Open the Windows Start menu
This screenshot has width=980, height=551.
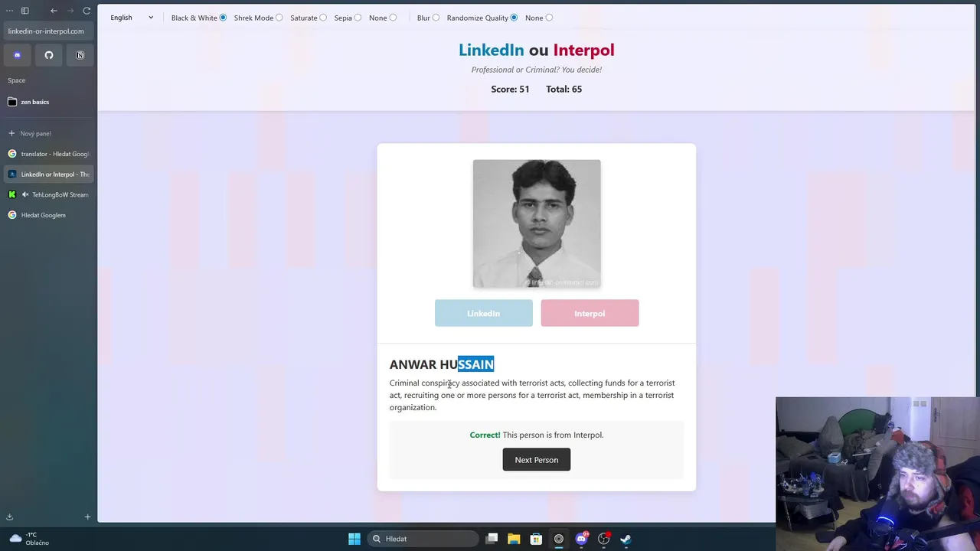(354, 539)
